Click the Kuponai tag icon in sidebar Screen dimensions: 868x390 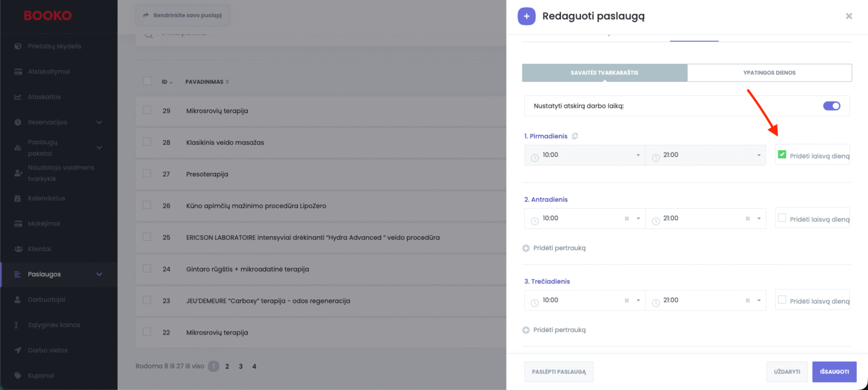pyautogui.click(x=18, y=375)
